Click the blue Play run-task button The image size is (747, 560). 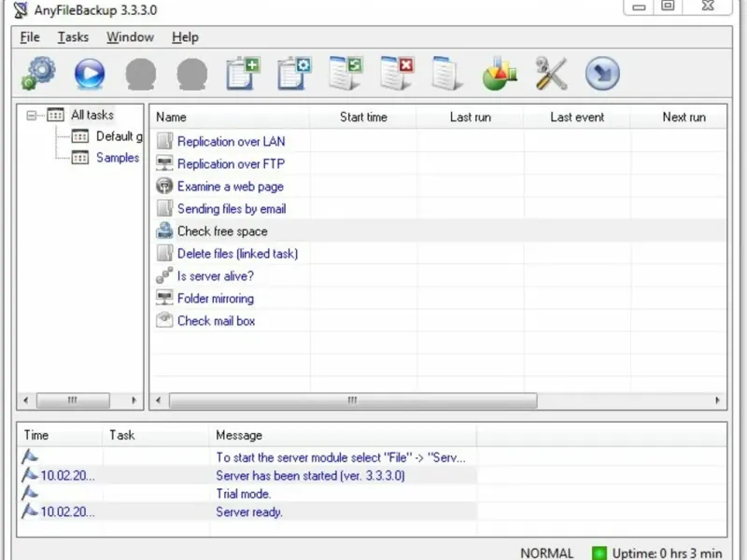[90, 74]
